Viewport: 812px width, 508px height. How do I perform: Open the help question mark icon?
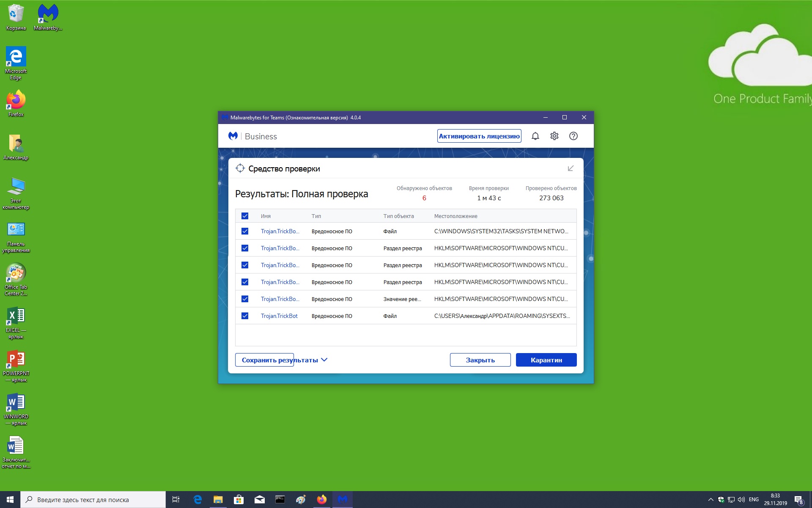click(x=573, y=136)
